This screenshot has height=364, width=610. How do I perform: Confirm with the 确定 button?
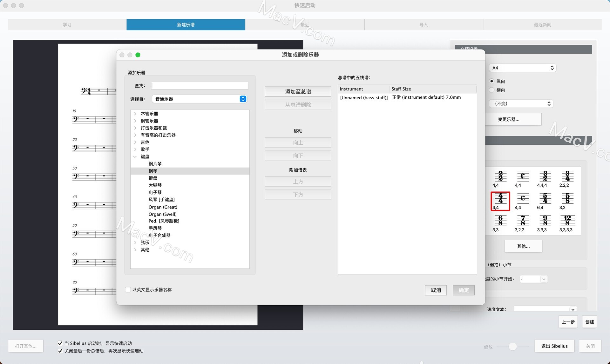pyautogui.click(x=464, y=290)
